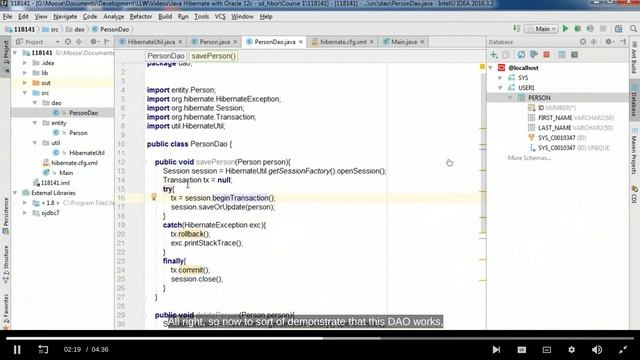Expand the lib folder

pyautogui.click(x=25, y=73)
